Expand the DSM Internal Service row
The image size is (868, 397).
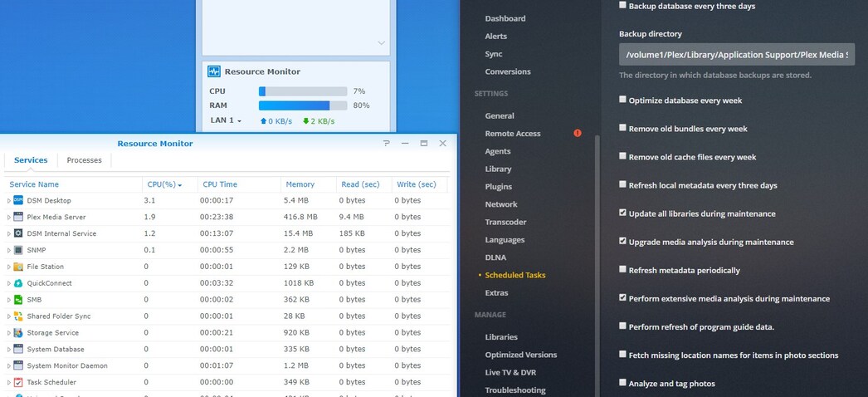coord(9,233)
